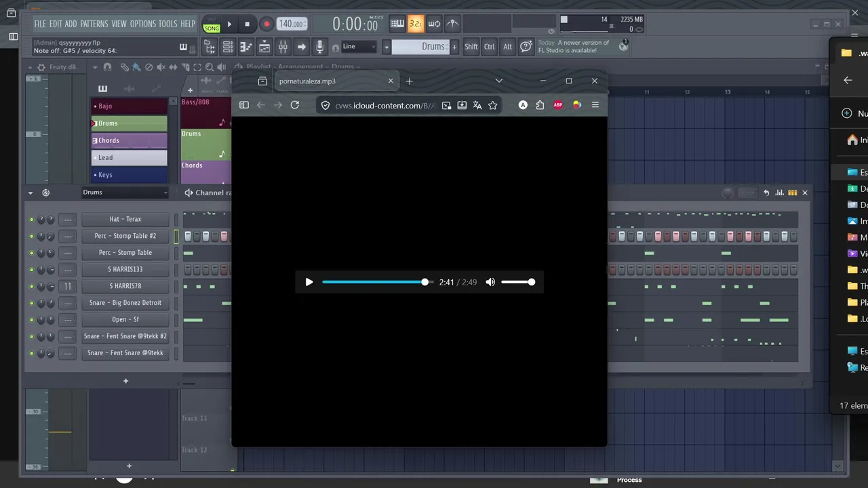868x488 pixels.
Task: Open FL Studio EDIT menu
Action: pos(56,24)
